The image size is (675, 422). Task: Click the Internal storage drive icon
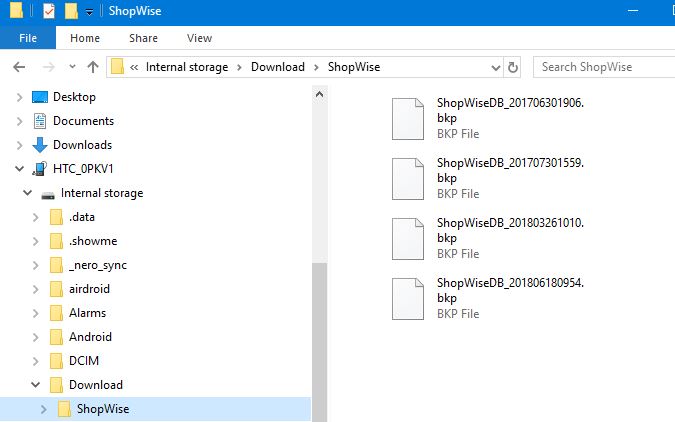click(x=48, y=195)
